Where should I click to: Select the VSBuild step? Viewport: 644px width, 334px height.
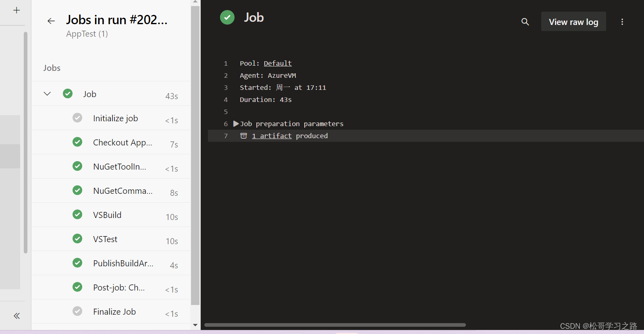tap(111, 215)
